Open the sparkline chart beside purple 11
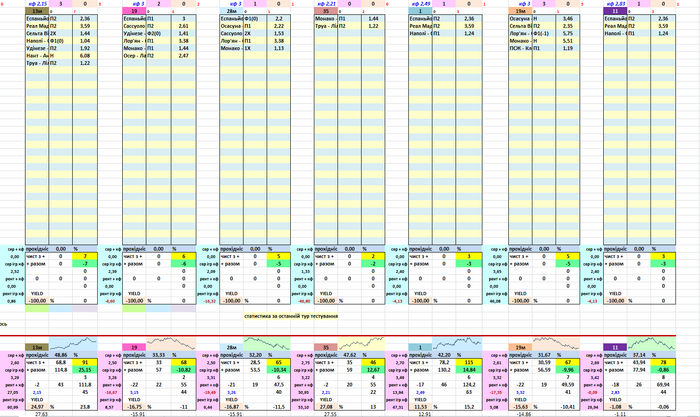 pos(651,344)
